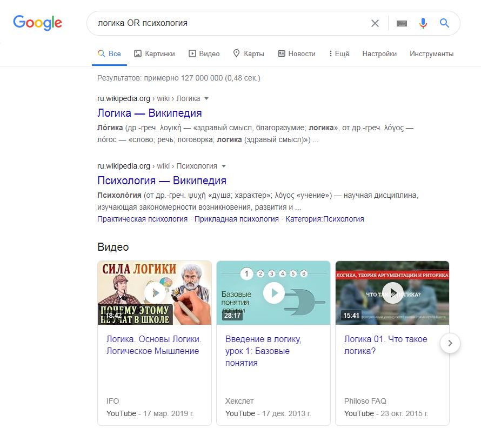Play the 'Базовые понятия' video thumbnail
Viewport: 481px width, 448px height.
(273, 292)
